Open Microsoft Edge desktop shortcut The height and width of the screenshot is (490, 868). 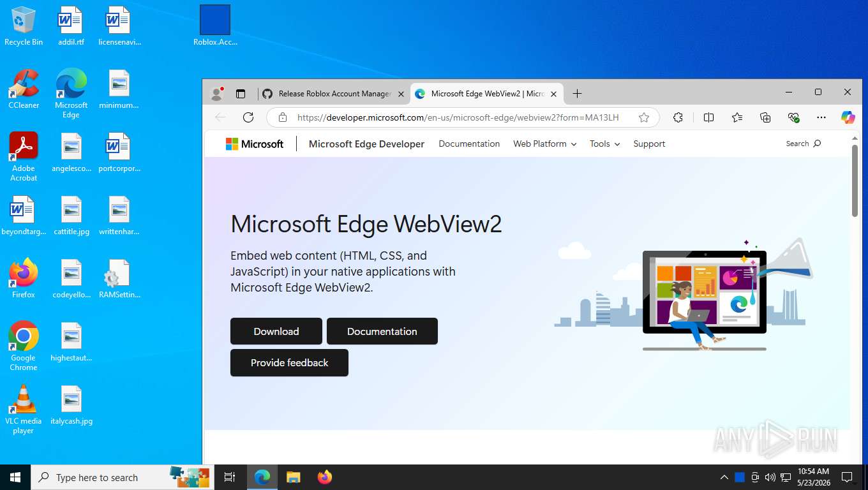(x=71, y=94)
